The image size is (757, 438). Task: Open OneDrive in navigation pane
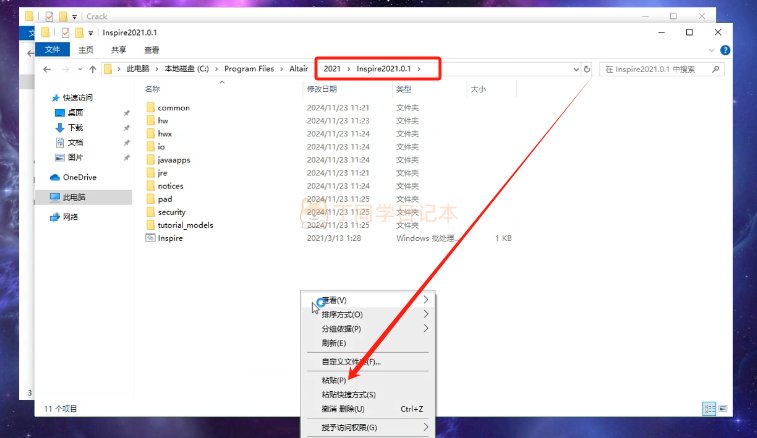(73, 177)
